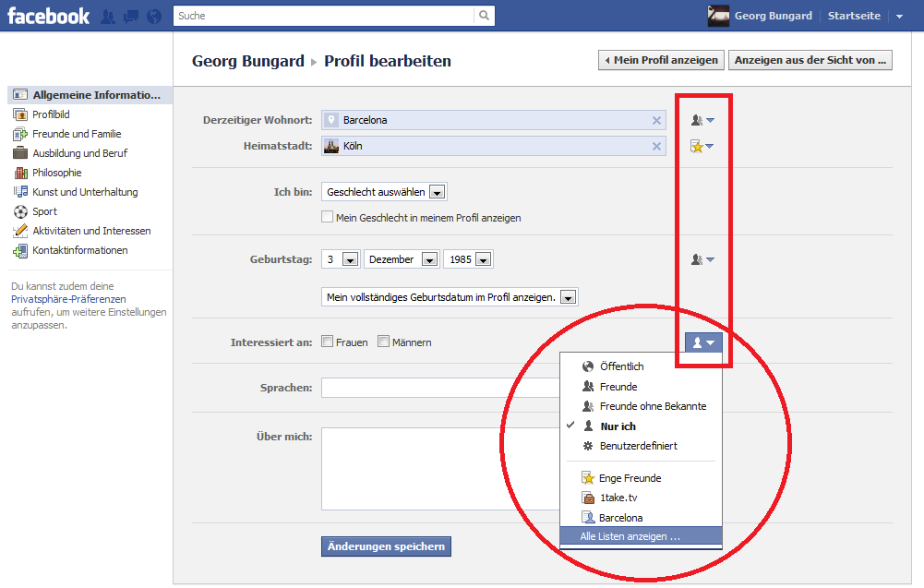Check the Frauen checkbox

328,342
